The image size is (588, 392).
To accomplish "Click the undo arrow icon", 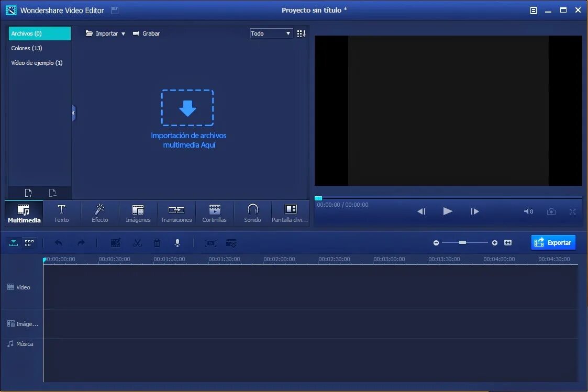I will pyautogui.click(x=59, y=243).
